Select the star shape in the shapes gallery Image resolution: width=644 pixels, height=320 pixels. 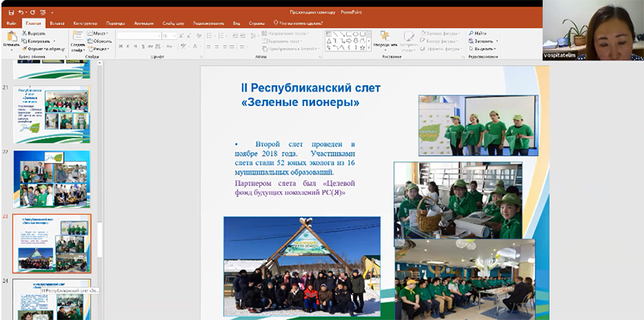click(x=362, y=47)
